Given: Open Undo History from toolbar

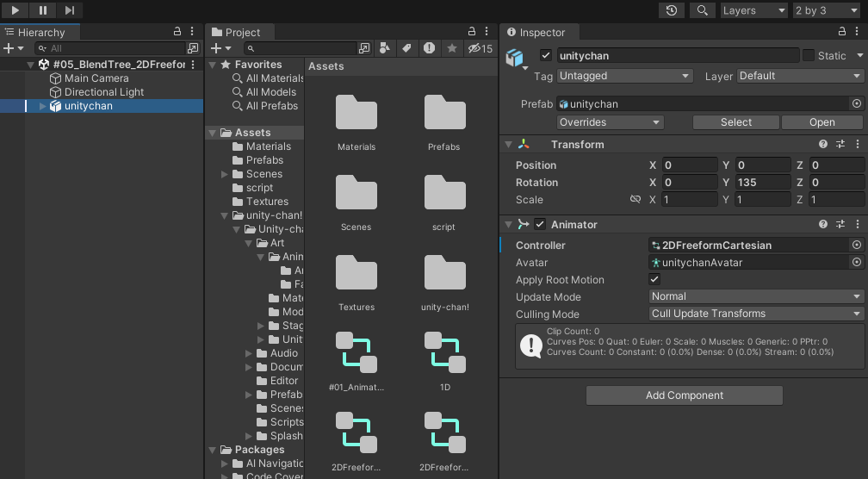Looking at the screenshot, I should tap(672, 10).
